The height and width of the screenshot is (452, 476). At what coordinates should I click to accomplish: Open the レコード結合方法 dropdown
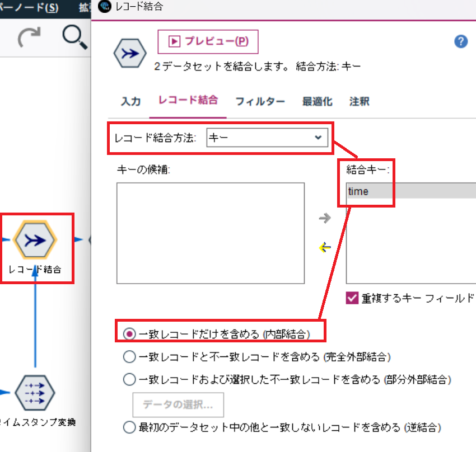click(267, 138)
